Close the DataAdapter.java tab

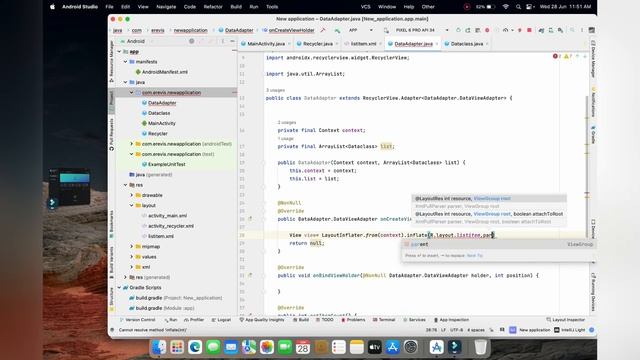[x=436, y=44]
